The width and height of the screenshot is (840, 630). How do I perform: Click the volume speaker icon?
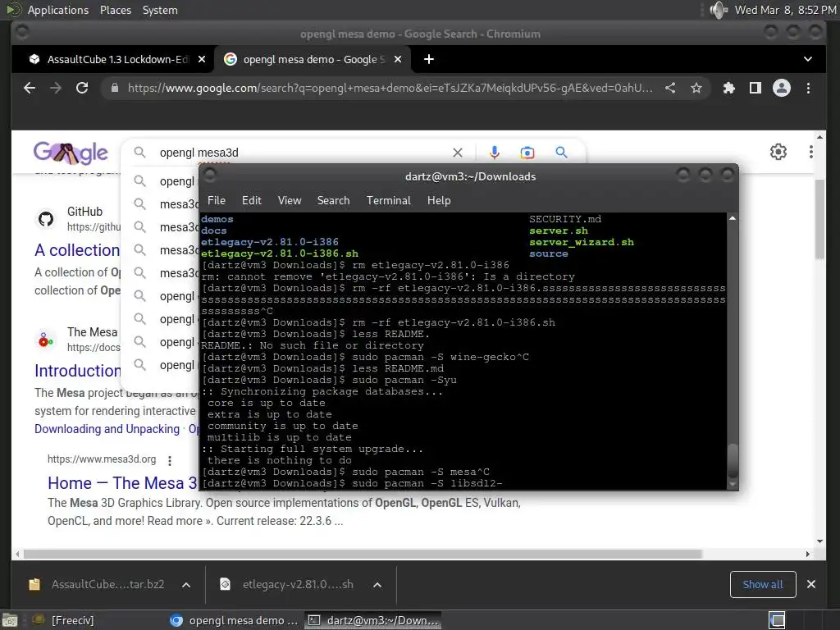pyautogui.click(x=718, y=10)
